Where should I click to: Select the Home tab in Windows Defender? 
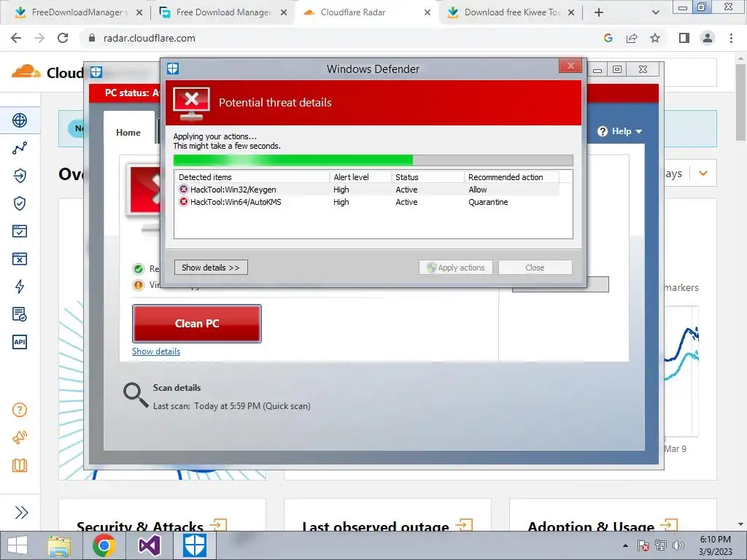(x=128, y=133)
